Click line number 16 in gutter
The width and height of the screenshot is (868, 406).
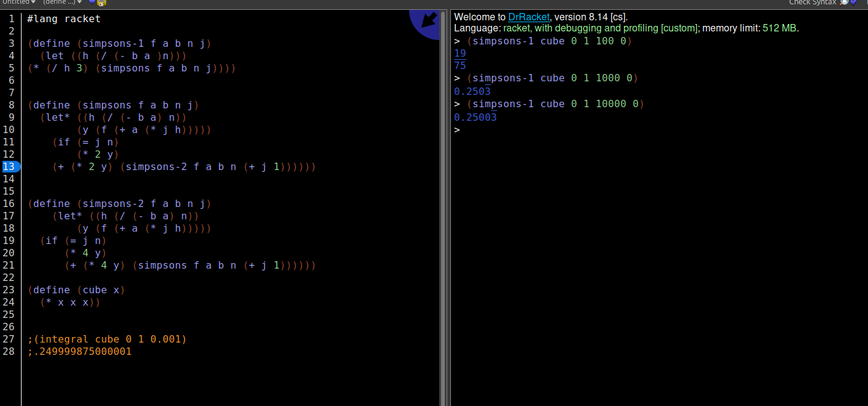coord(9,203)
